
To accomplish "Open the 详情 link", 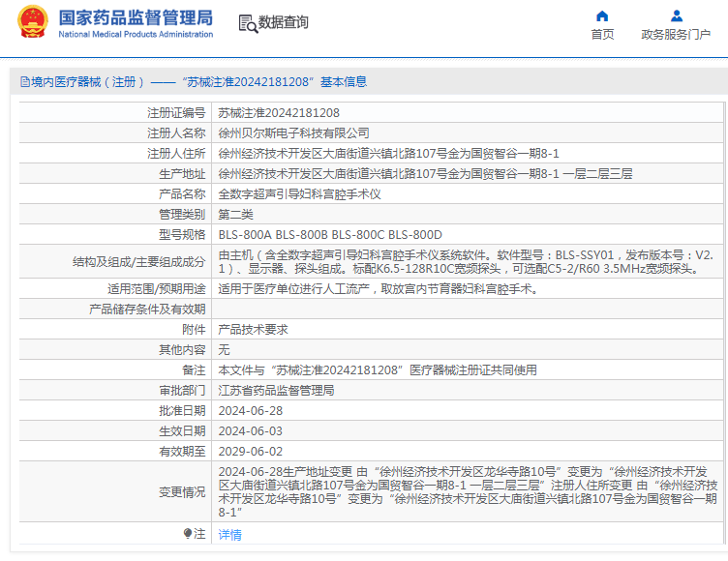I will point(229,535).
